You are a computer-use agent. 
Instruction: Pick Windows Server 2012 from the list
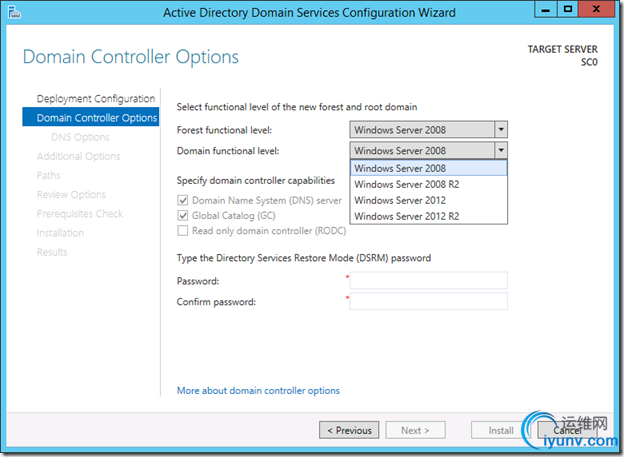click(429, 200)
